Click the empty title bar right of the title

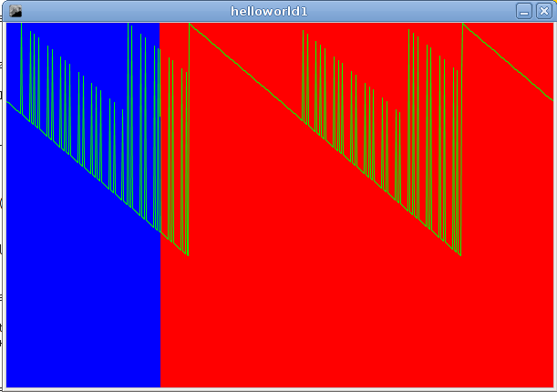[419, 11]
